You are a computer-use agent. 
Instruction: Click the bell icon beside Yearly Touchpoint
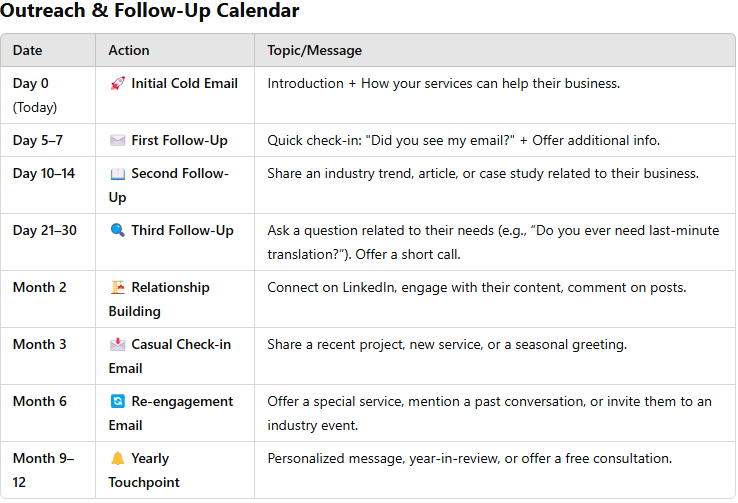tap(117, 459)
